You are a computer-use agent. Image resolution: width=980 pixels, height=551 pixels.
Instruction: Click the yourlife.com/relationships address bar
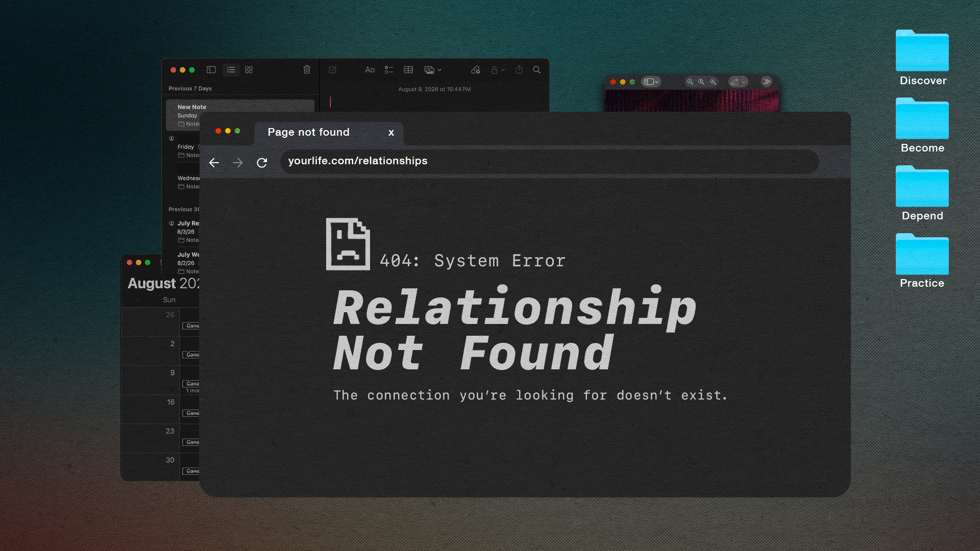[549, 161]
